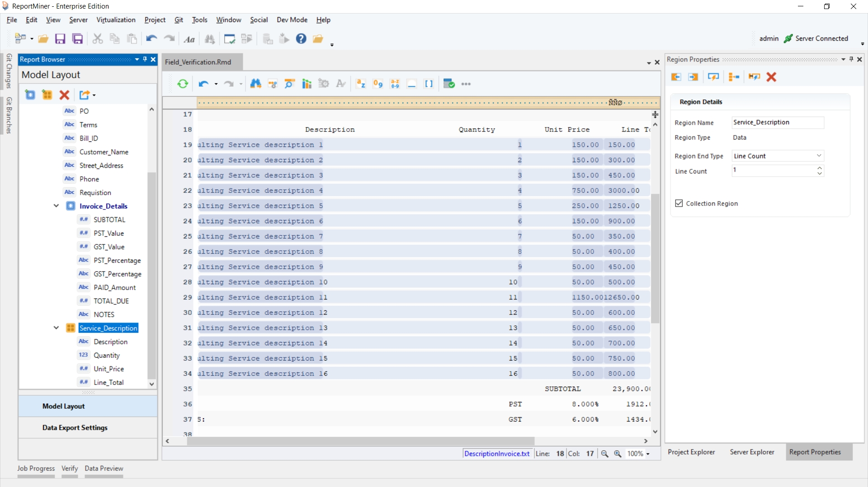Collapse the Service_Description tree node
The image size is (868, 487).
click(x=56, y=328)
